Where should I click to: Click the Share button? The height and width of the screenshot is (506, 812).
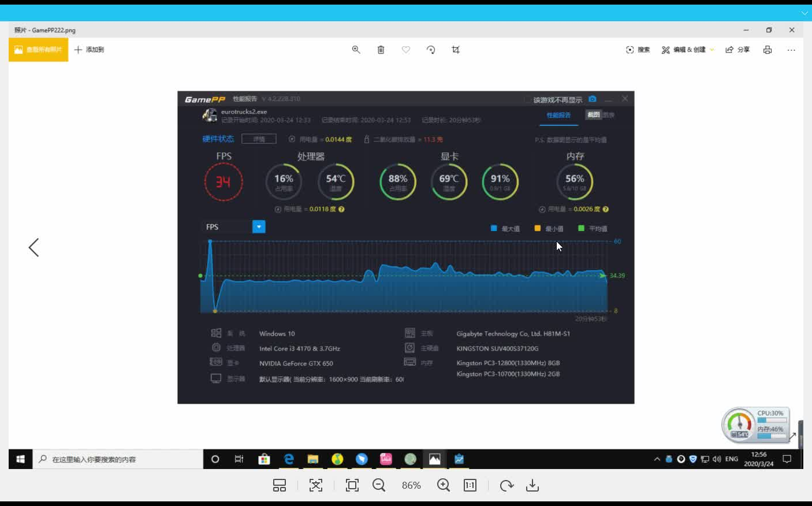click(x=737, y=50)
